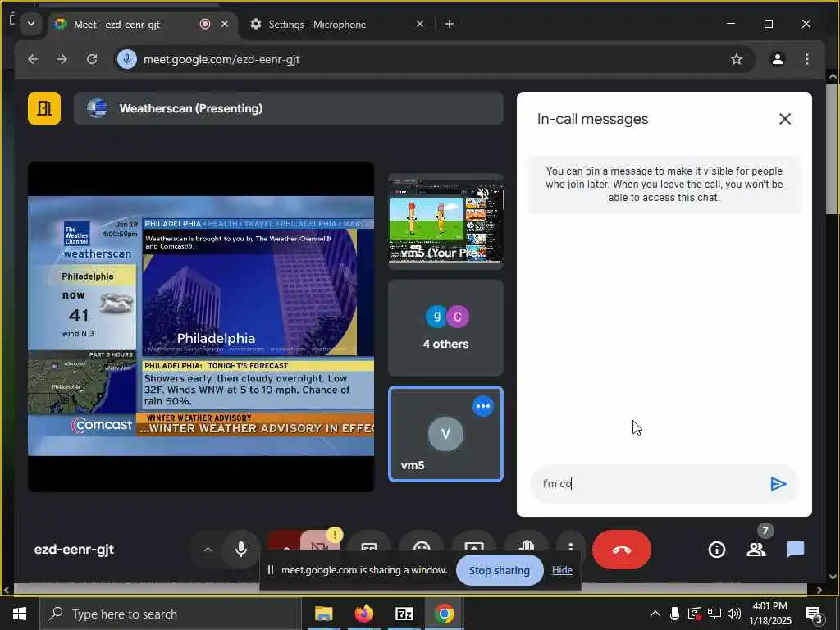Click the network tray icon
Image resolution: width=840 pixels, height=630 pixels.
[x=714, y=614]
